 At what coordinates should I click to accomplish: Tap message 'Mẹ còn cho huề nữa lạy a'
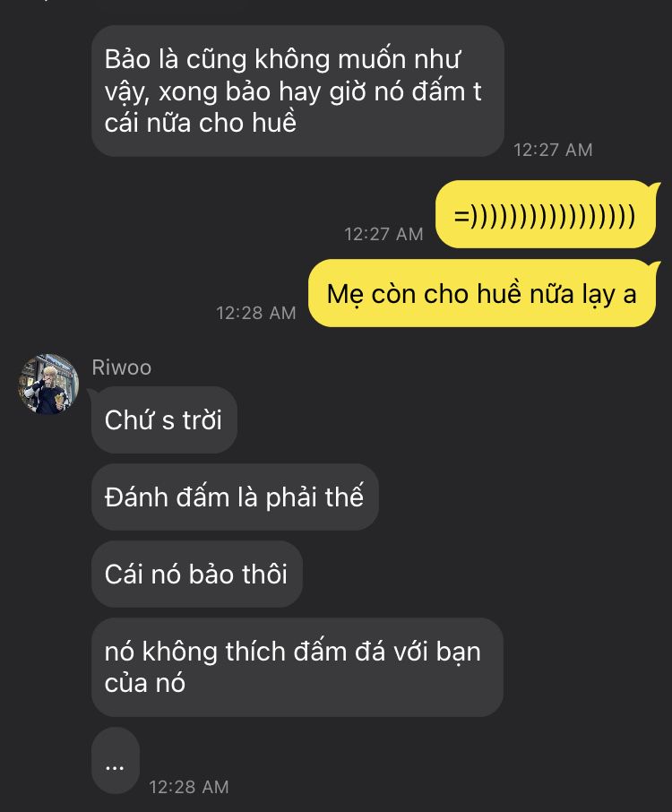[x=482, y=293]
